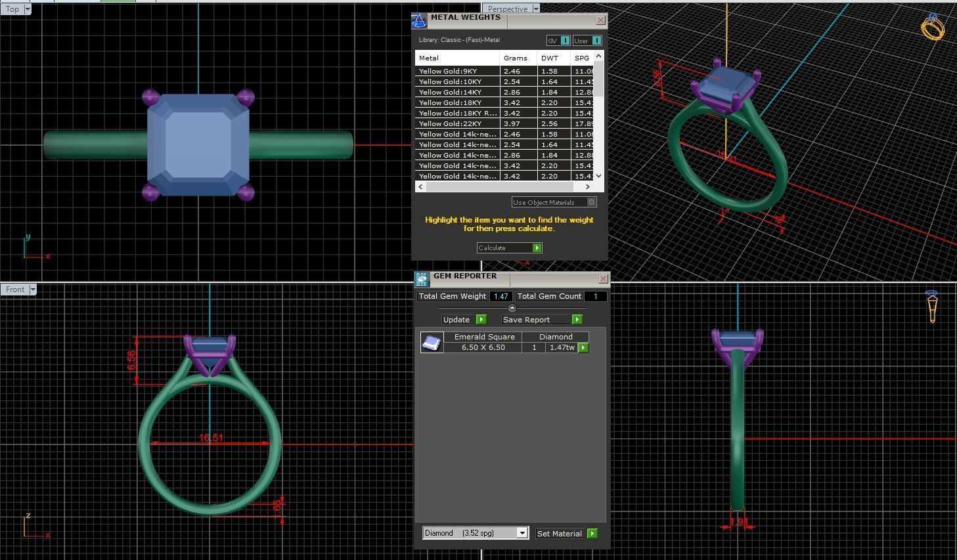Viewport: 957px width, 560px height.
Task: Collapse the Gem Reporter totals with round arrow
Action: point(512,308)
